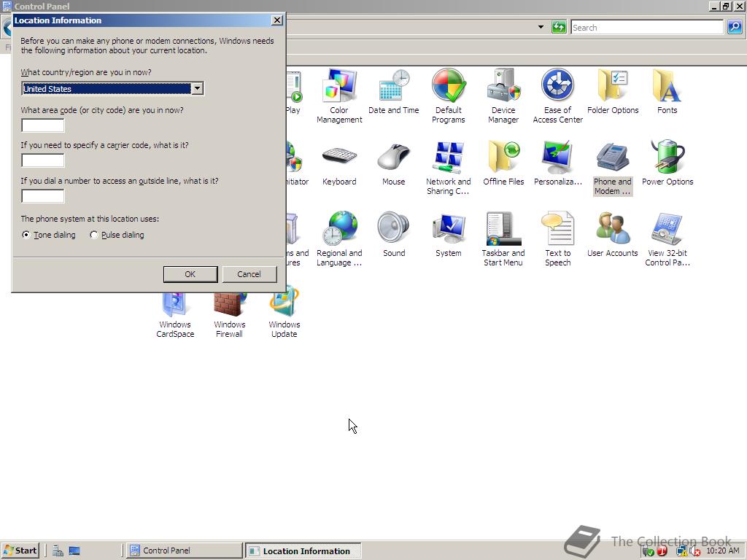747x560 pixels.
Task: Click the Control Panel Search box
Action: pos(647,28)
